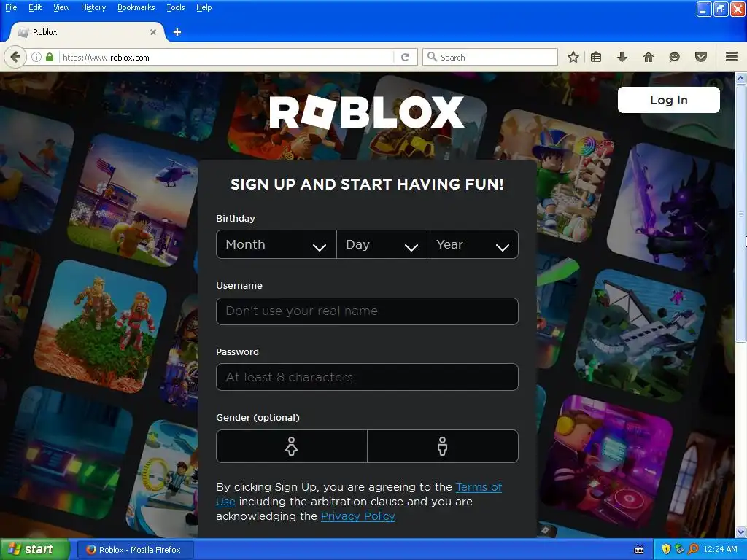Open the site information icon
747x560 pixels.
click(36, 57)
